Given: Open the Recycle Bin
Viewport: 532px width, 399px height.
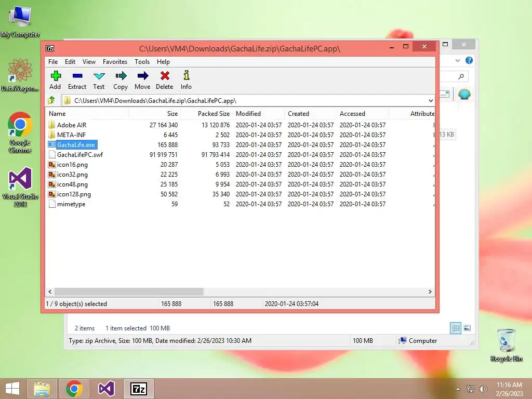Looking at the screenshot, I should click(506, 344).
